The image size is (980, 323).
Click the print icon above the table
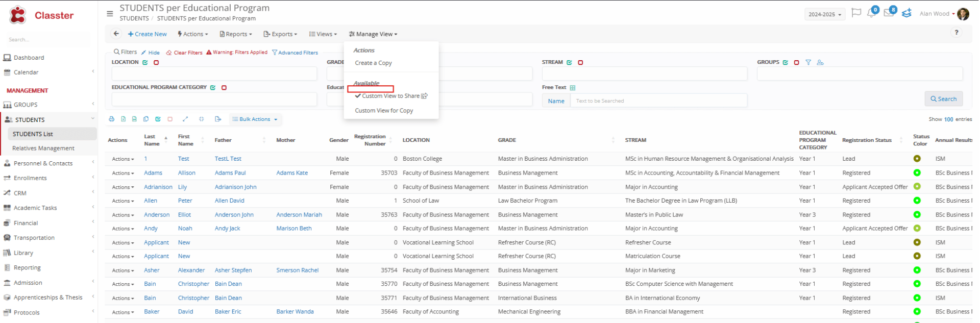[112, 119]
